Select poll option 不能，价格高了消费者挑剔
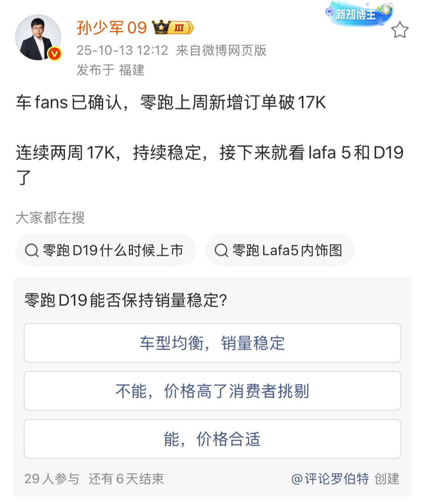Viewport: 425px width, 504px height. coord(212,391)
